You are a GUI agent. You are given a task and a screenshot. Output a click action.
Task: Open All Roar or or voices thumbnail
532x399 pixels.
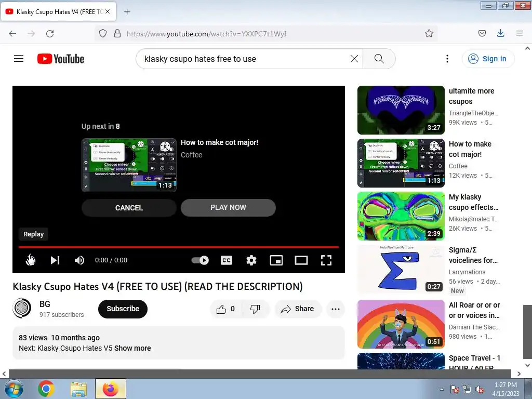tap(401, 324)
